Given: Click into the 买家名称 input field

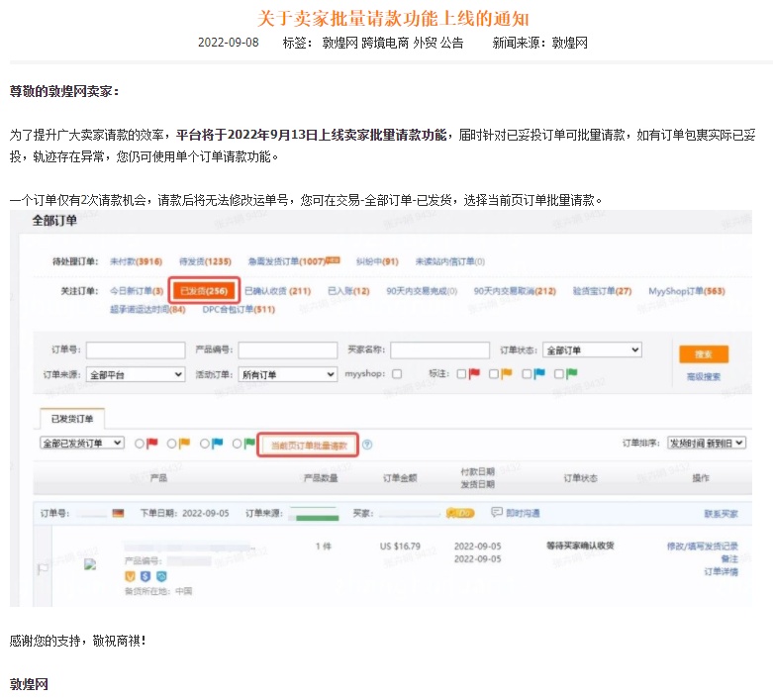Looking at the screenshot, I should click(x=439, y=350).
